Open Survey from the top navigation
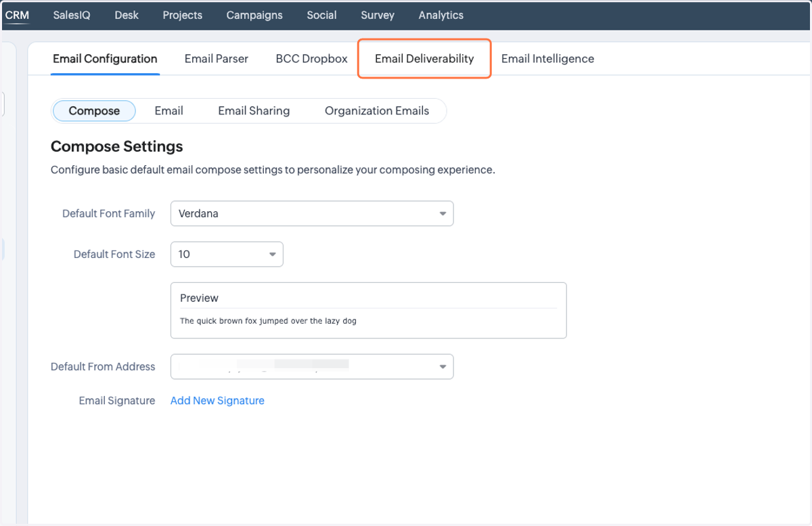The width and height of the screenshot is (812, 526). coord(378,15)
